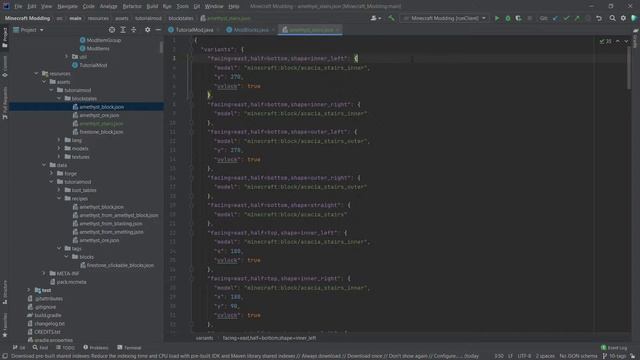640x360 pixels.
Task: Click the editor vertical scrollbar
Action: [x=629, y=68]
